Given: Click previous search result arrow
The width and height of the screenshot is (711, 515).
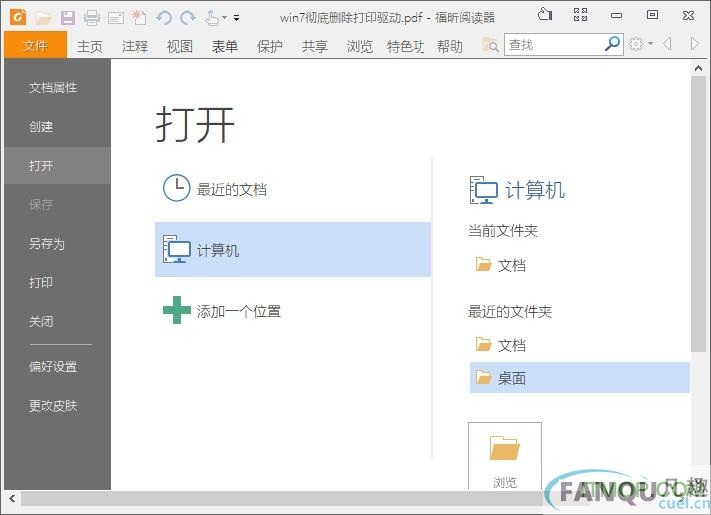Looking at the screenshot, I should pos(667,44).
